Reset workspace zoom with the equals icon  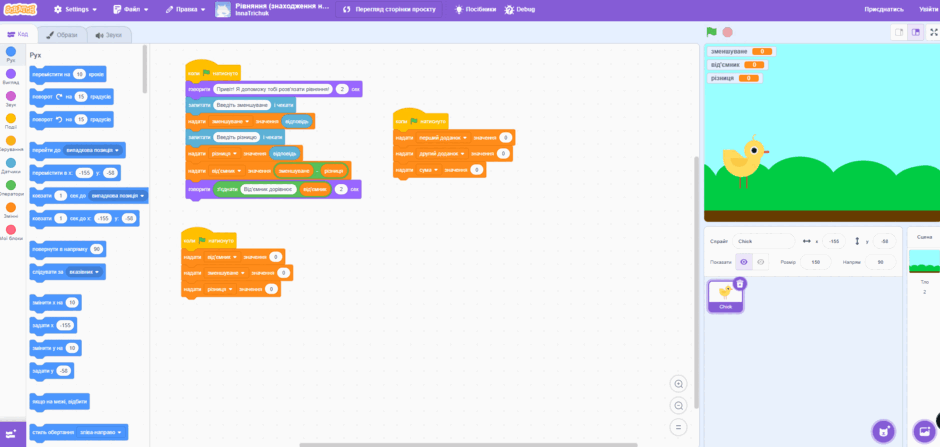[x=679, y=427]
